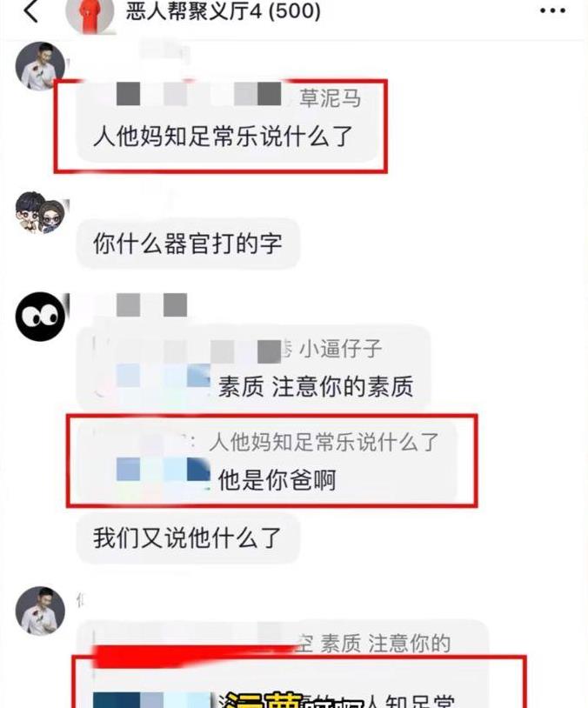Open the cartoon couple avatar
Screen dimensions: 588x708
click(x=40, y=212)
